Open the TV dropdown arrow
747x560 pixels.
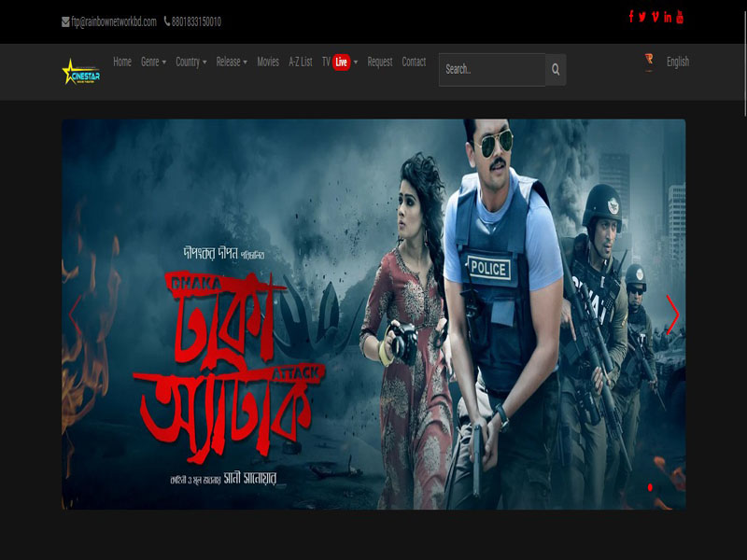356,63
